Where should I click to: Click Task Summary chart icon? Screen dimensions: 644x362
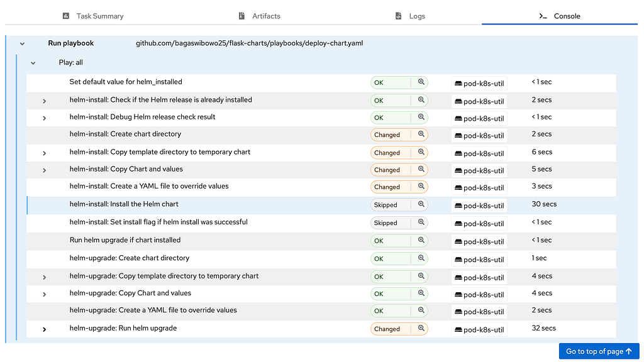tap(65, 16)
